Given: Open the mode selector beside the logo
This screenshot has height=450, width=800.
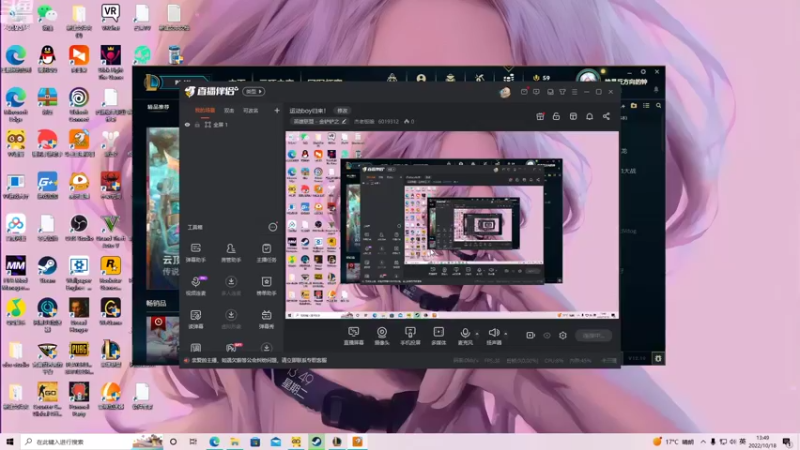Looking at the screenshot, I should [x=254, y=91].
